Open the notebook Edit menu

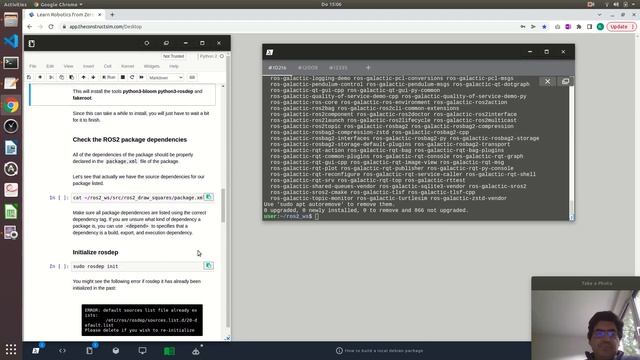click(x=50, y=66)
